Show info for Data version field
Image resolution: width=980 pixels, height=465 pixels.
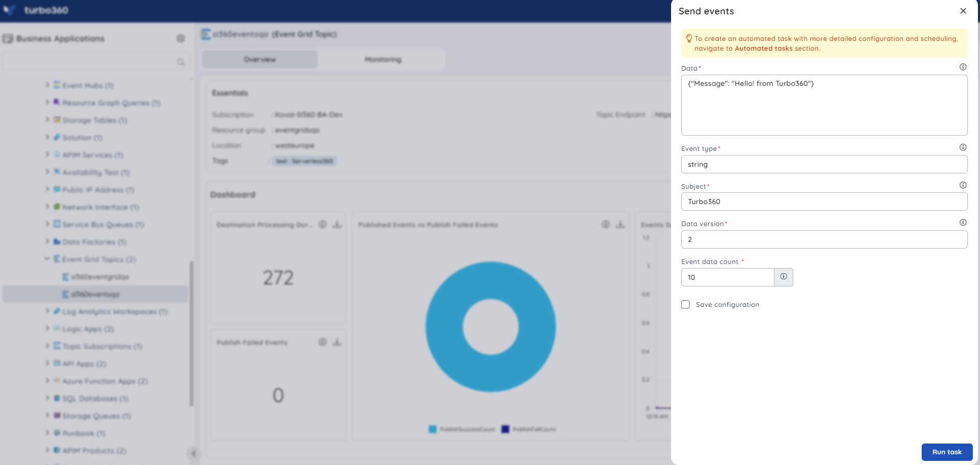point(963,223)
